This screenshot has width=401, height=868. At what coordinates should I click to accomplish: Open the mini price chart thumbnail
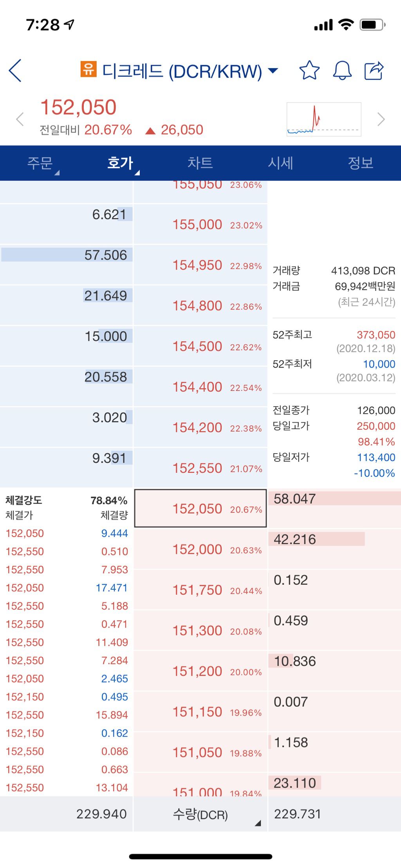click(323, 119)
